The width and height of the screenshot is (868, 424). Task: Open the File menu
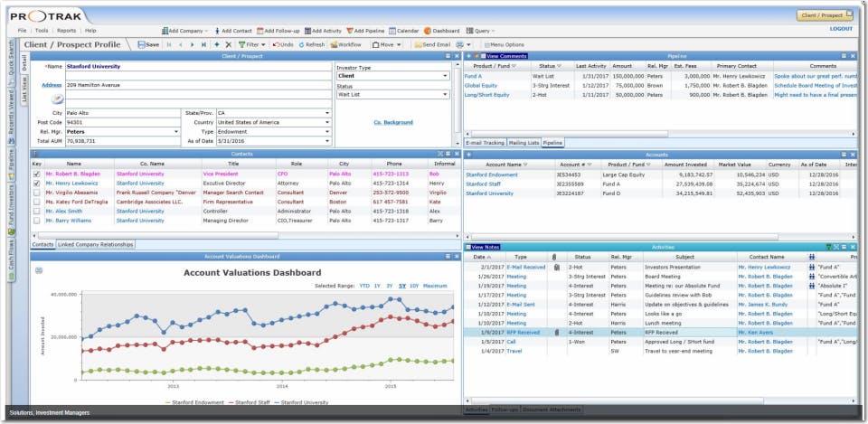click(22, 31)
